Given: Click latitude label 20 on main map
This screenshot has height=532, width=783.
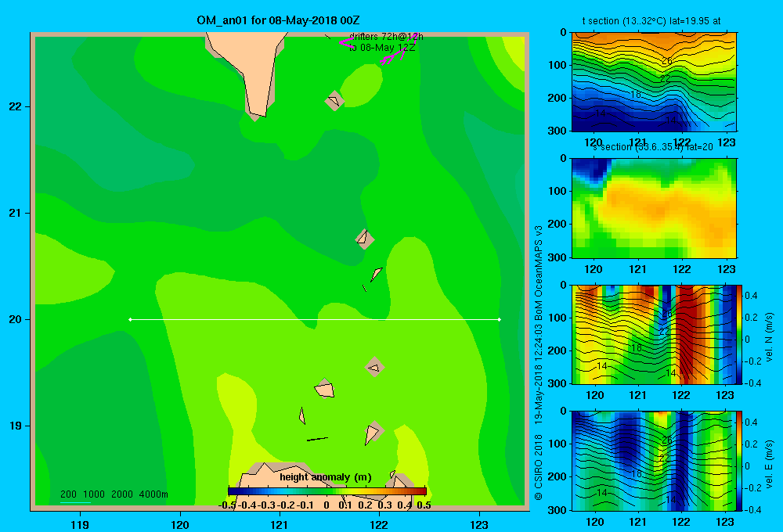Looking at the screenshot, I should pyautogui.click(x=16, y=319).
